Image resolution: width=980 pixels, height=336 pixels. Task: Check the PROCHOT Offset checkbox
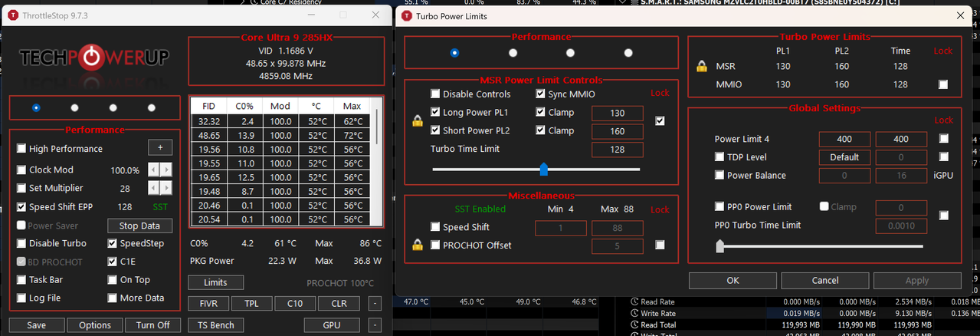(435, 245)
